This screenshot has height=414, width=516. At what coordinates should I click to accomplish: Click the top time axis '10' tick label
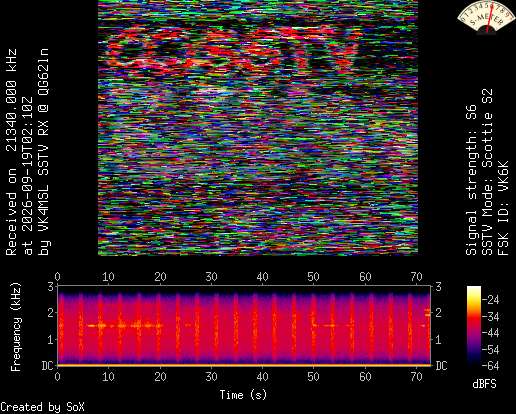[108, 277]
